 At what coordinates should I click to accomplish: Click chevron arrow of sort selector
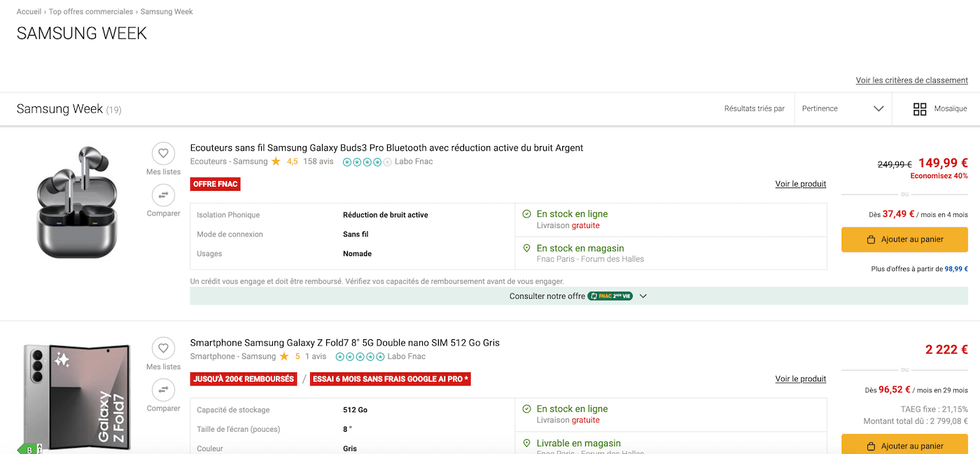[878, 109]
